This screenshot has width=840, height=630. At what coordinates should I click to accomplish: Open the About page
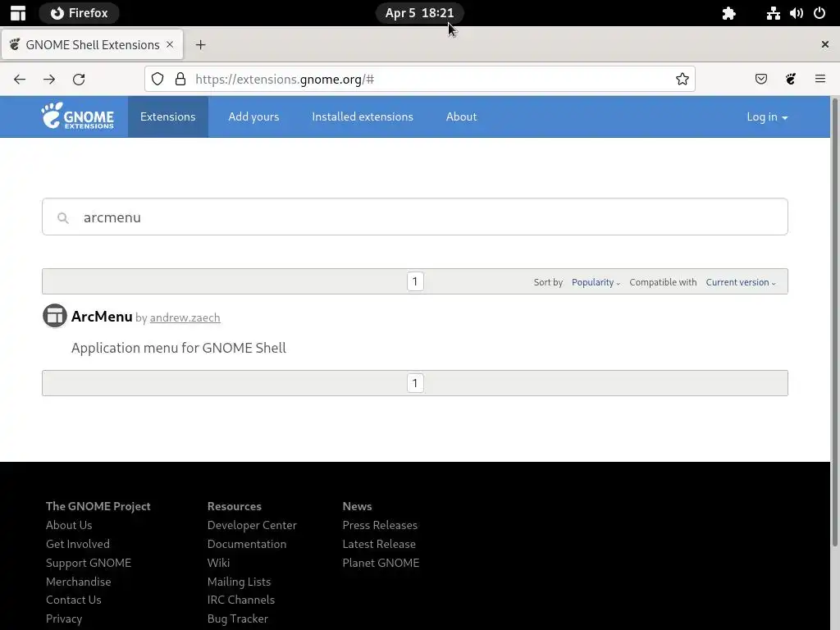pos(461,116)
